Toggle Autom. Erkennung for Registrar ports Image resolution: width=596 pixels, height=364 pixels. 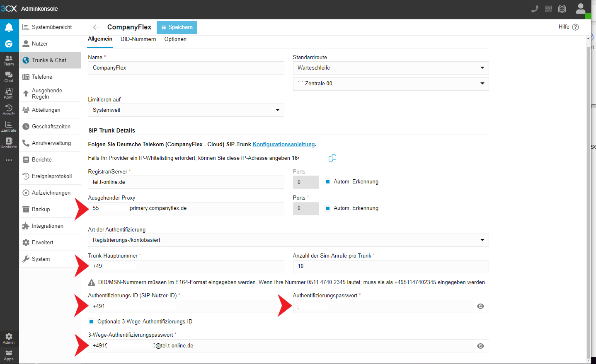point(328,182)
